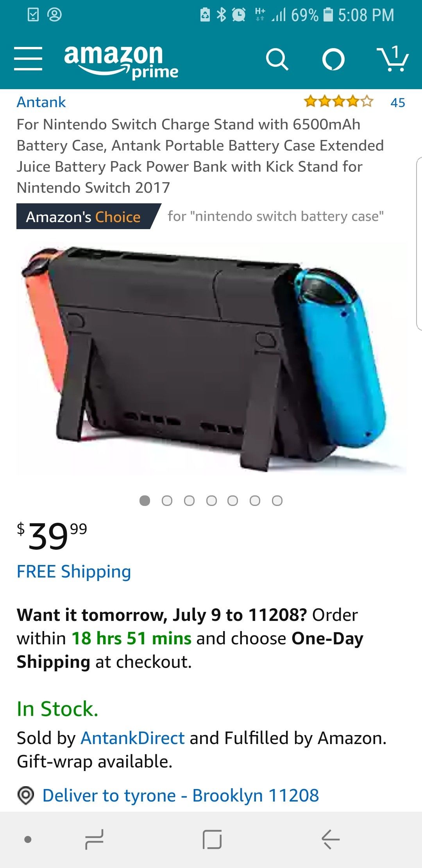The width and height of the screenshot is (422, 868).
Task: Open the hamburger navigation menu
Action: click(28, 59)
